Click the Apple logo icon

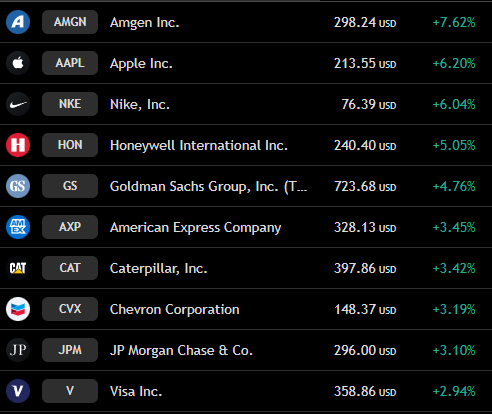click(18, 63)
